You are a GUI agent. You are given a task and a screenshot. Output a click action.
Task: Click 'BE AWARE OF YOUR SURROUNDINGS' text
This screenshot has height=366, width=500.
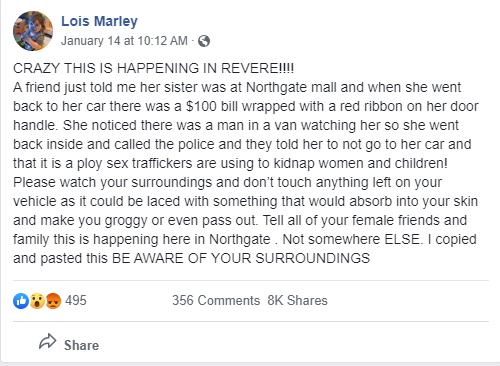pyautogui.click(x=241, y=258)
